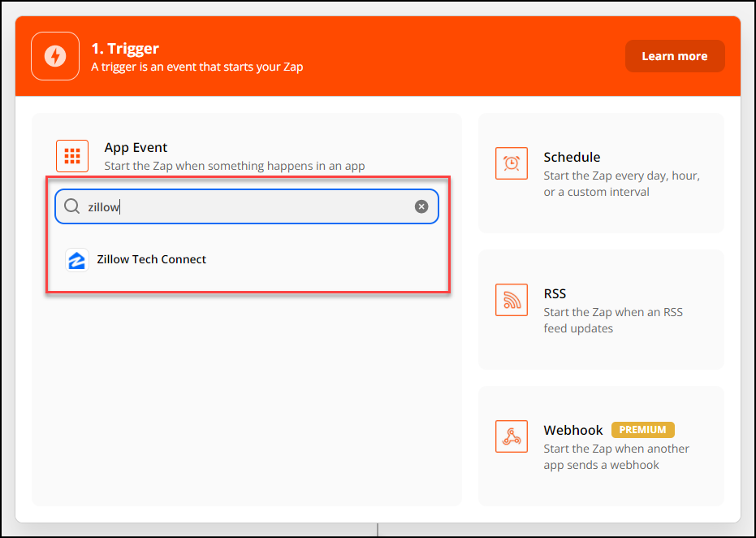756x538 pixels.
Task: Click the Zillow Tech Connect logo
Action: pos(76,260)
